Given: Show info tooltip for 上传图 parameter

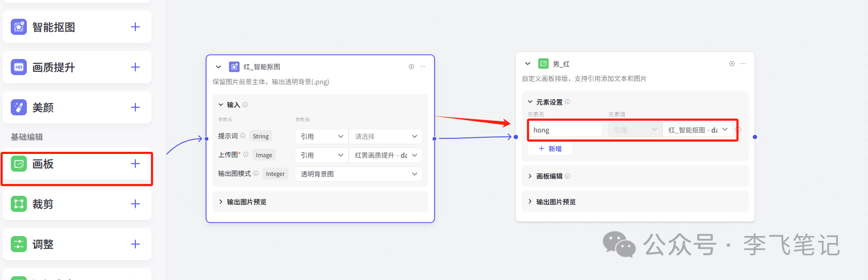Looking at the screenshot, I should (246, 154).
